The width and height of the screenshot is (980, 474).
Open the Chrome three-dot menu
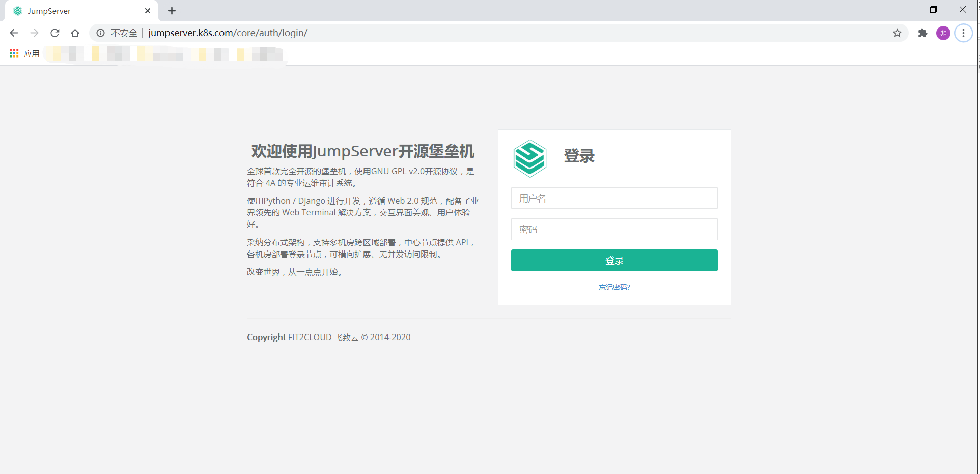pyautogui.click(x=963, y=33)
